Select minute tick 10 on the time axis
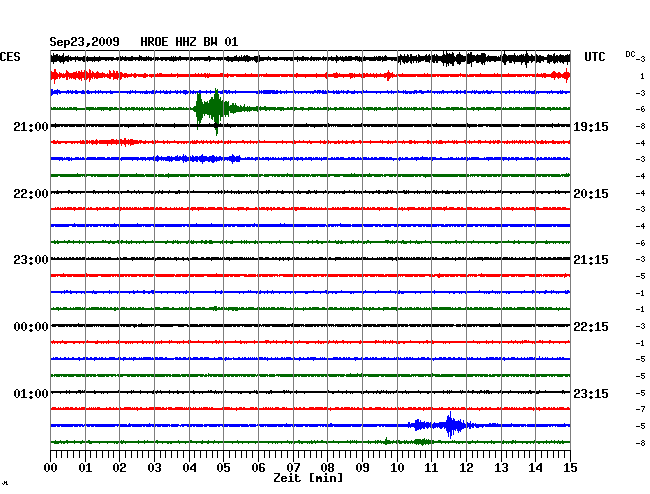This screenshot has width=650, height=494. [x=397, y=467]
